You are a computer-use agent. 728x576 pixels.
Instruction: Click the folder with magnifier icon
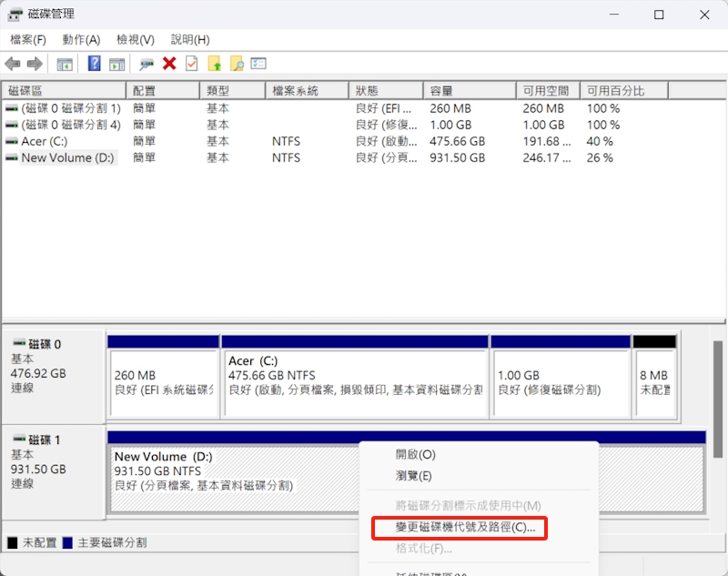pos(237,64)
